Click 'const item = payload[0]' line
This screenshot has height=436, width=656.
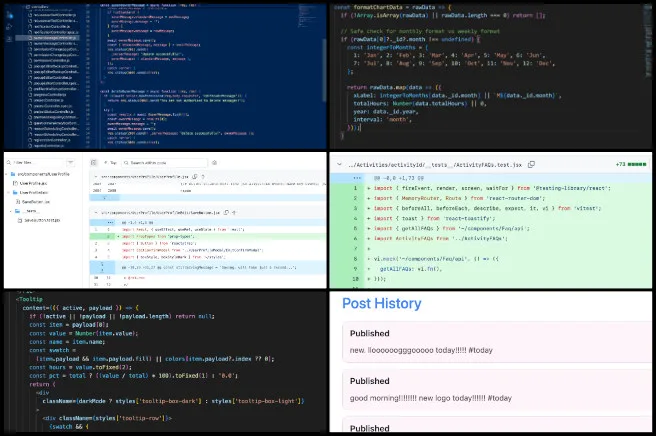coord(69,325)
